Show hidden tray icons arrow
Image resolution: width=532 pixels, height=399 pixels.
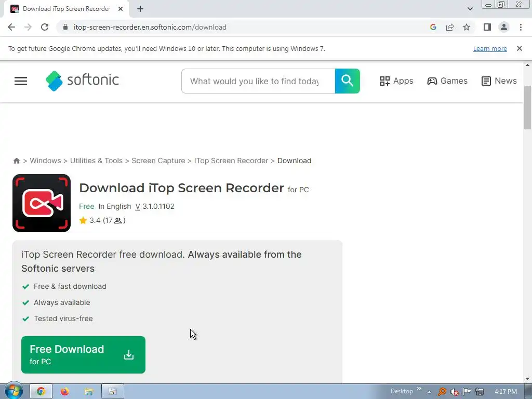tap(429, 392)
